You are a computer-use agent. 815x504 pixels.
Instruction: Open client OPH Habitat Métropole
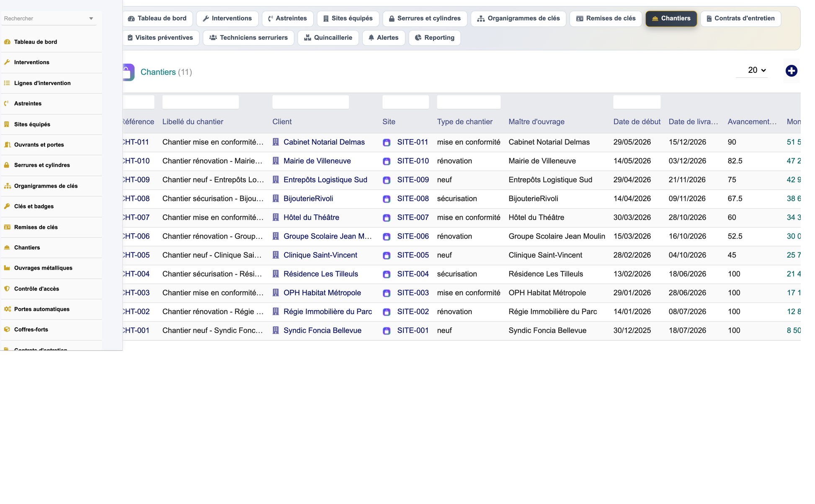[x=322, y=293]
